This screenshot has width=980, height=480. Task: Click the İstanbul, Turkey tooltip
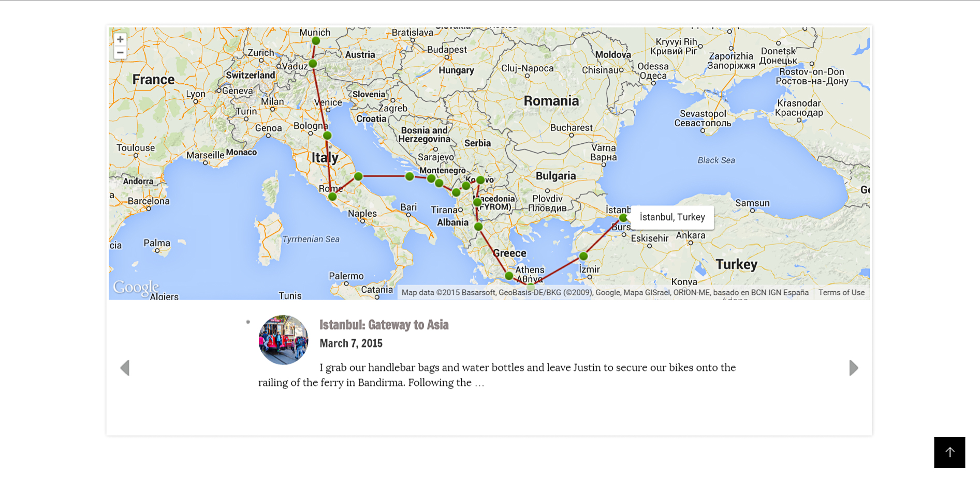pyautogui.click(x=672, y=217)
